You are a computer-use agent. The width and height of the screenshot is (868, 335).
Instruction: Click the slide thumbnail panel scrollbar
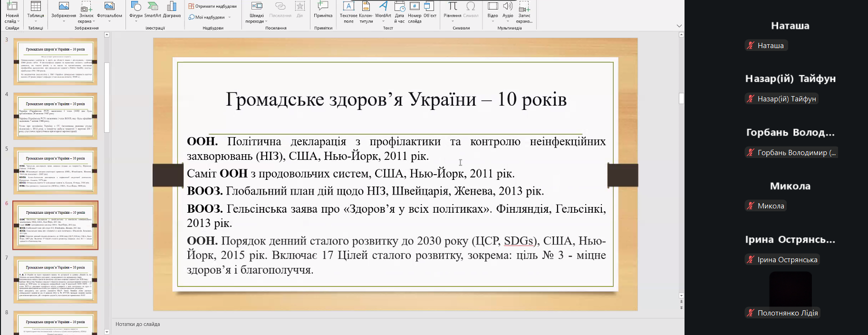click(x=107, y=95)
